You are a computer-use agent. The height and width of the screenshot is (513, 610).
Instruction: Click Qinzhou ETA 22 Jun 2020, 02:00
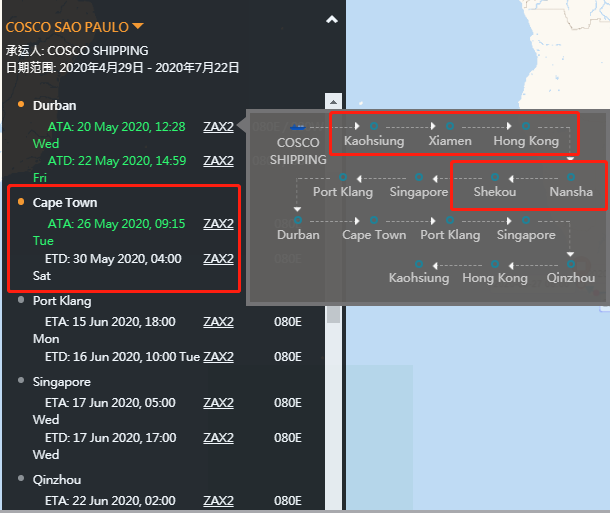click(x=110, y=501)
